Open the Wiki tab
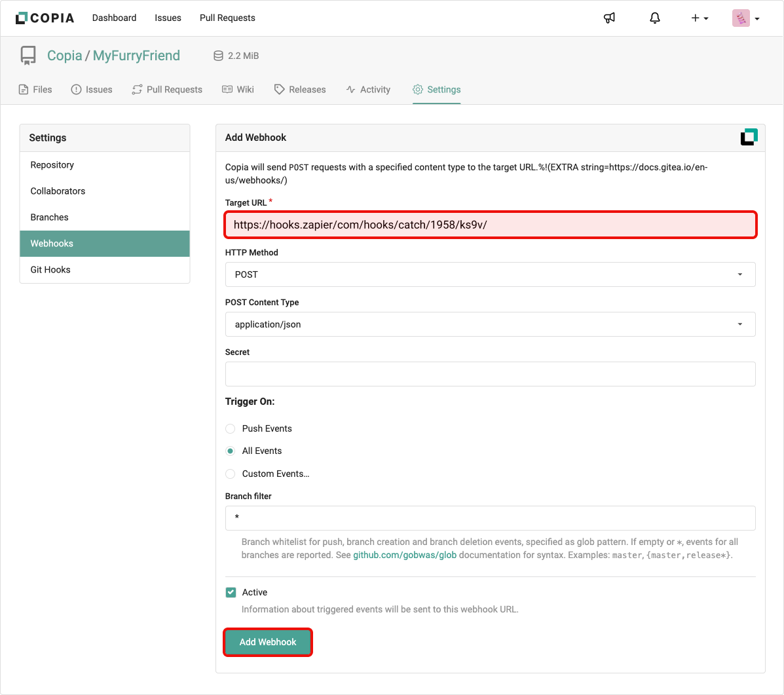The height and width of the screenshot is (695, 784). tap(238, 90)
